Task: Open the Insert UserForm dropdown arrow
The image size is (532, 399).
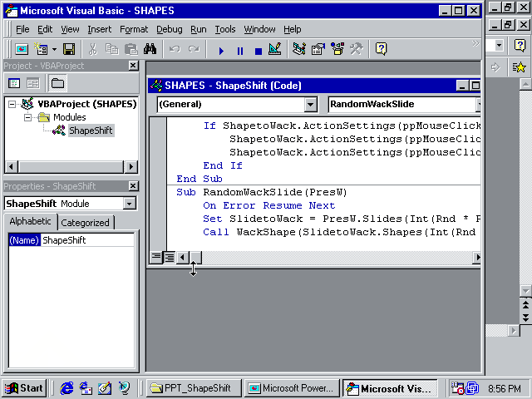Action: (x=54, y=49)
